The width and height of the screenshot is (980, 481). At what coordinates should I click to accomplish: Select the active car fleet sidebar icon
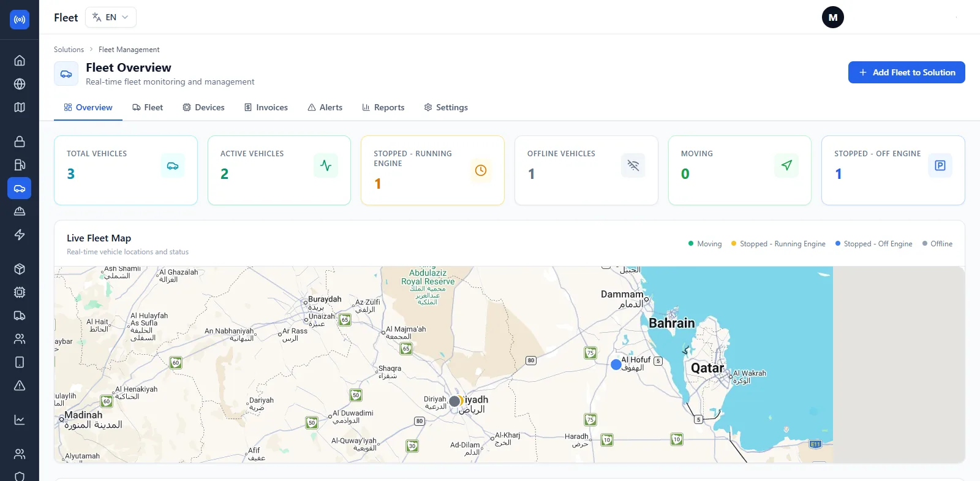pyautogui.click(x=20, y=188)
